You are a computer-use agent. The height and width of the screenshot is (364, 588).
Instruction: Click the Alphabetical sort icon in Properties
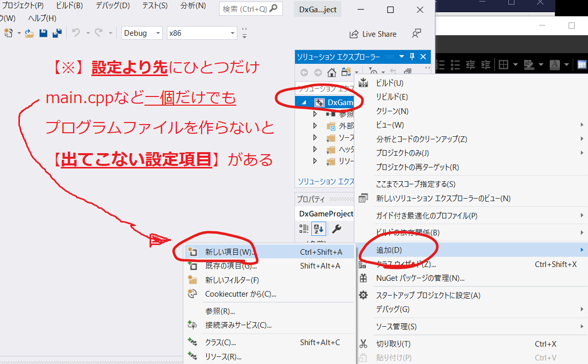(x=319, y=229)
